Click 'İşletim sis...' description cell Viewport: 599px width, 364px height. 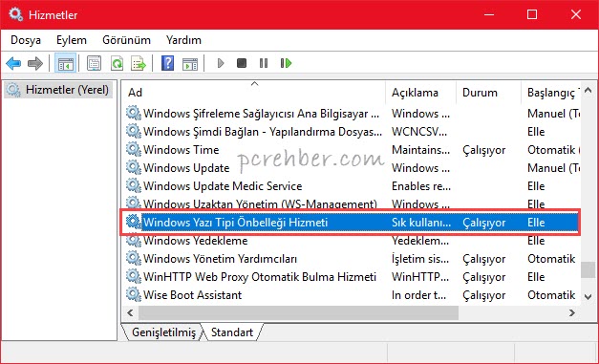coord(420,259)
